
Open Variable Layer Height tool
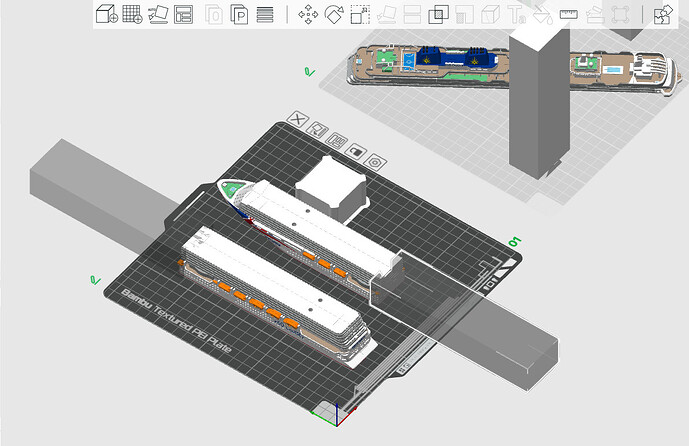pyautogui.click(x=265, y=14)
